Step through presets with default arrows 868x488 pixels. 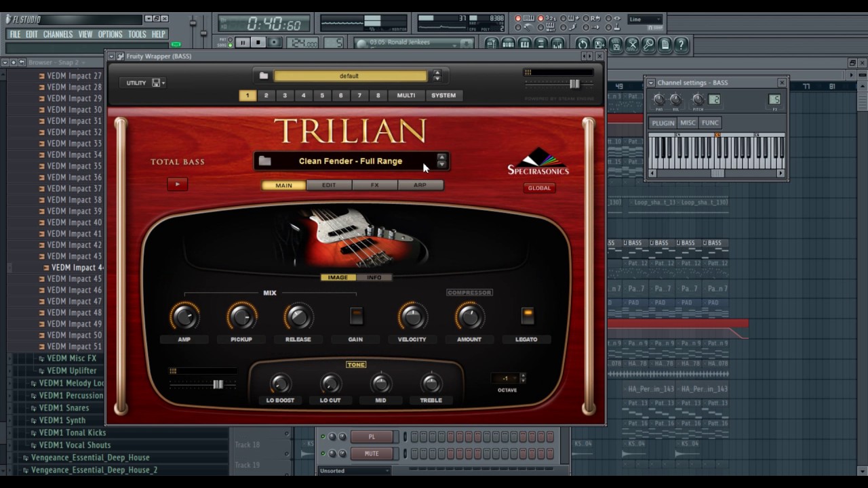click(x=437, y=76)
